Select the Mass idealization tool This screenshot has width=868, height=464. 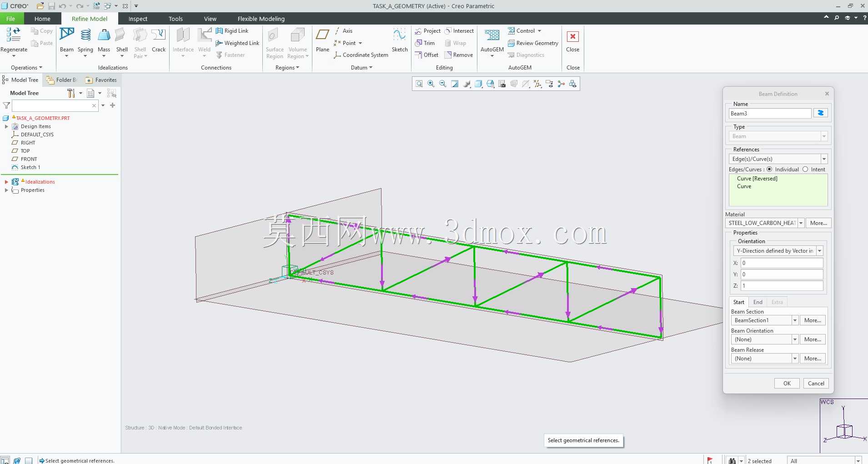coord(104,40)
